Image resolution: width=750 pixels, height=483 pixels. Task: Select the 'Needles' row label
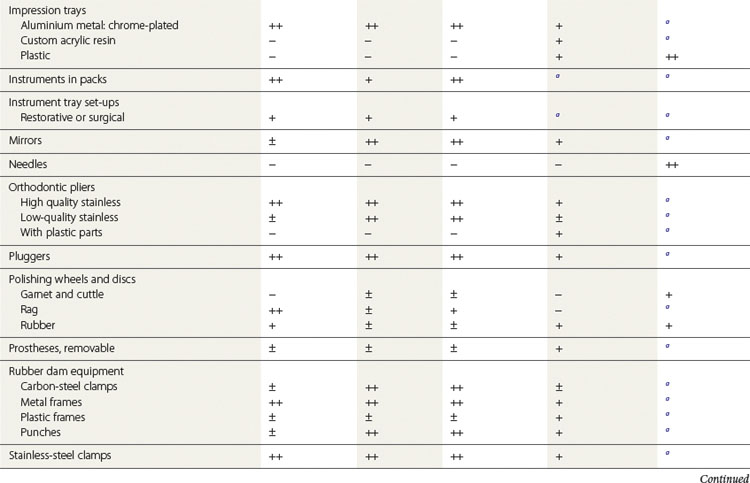[x=28, y=164]
